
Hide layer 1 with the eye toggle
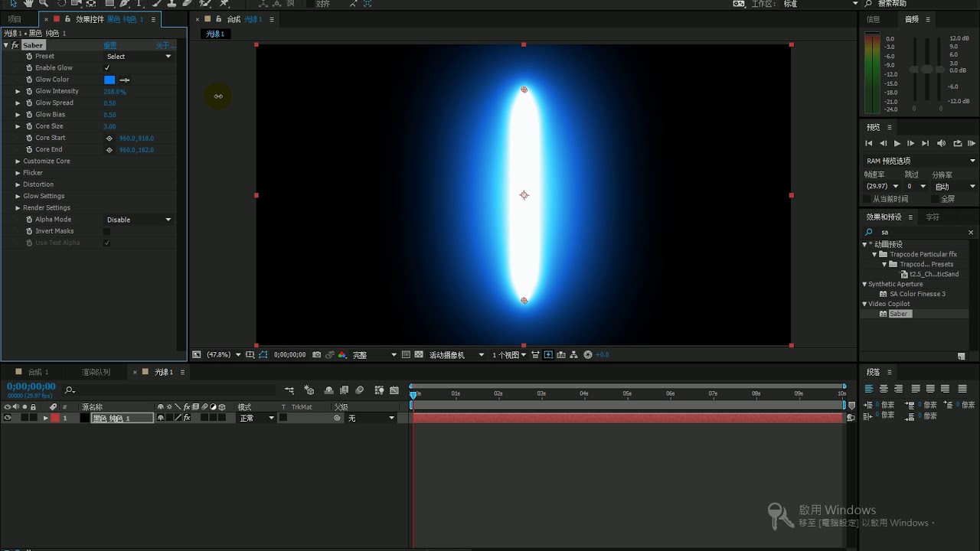pos(8,419)
